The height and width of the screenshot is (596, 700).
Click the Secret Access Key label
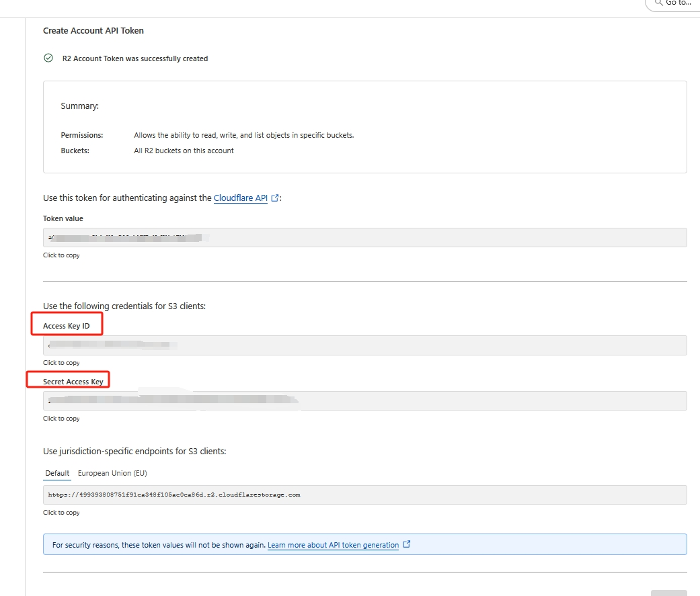tap(73, 382)
